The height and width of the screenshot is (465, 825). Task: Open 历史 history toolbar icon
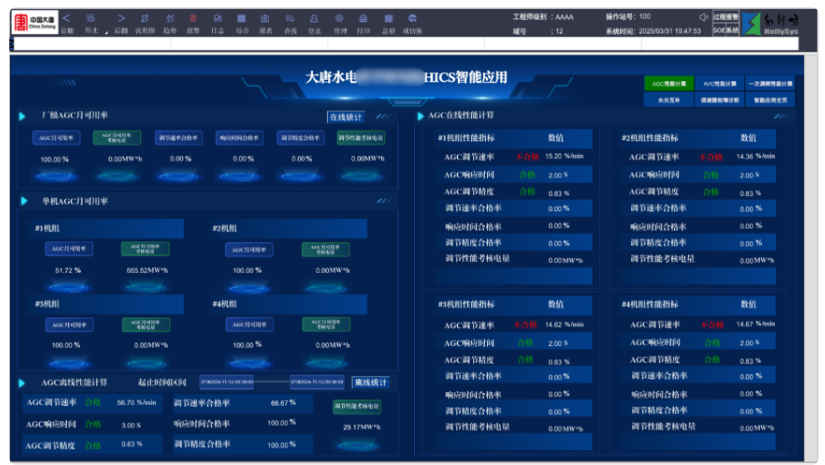pyautogui.click(x=92, y=23)
